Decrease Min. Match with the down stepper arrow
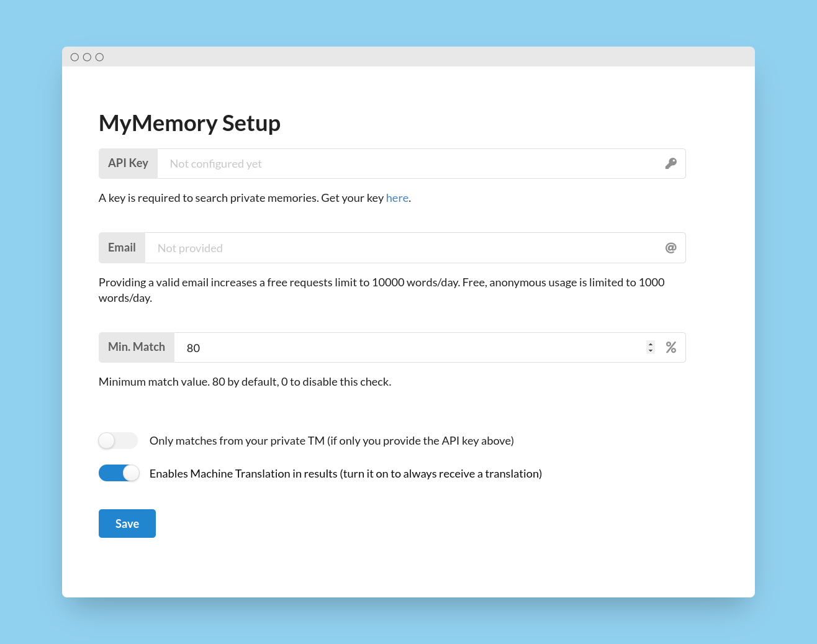This screenshot has width=817, height=644. tap(651, 351)
